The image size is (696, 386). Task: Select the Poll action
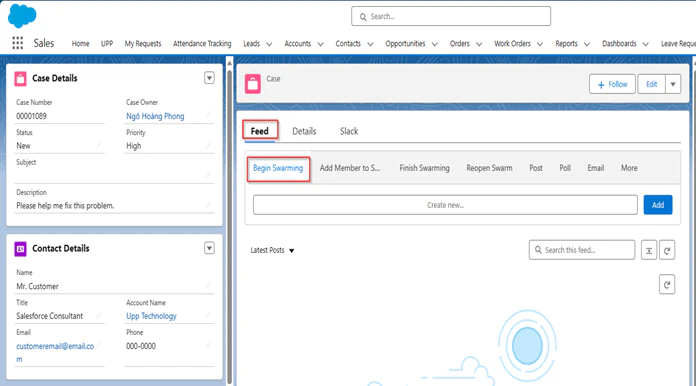click(565, 168)
